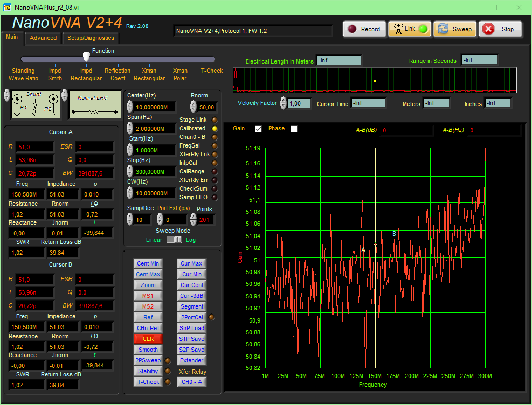Click the IntpCal indicator LED
The width and height of the screenshot is (532, 405).
point(215,163)
